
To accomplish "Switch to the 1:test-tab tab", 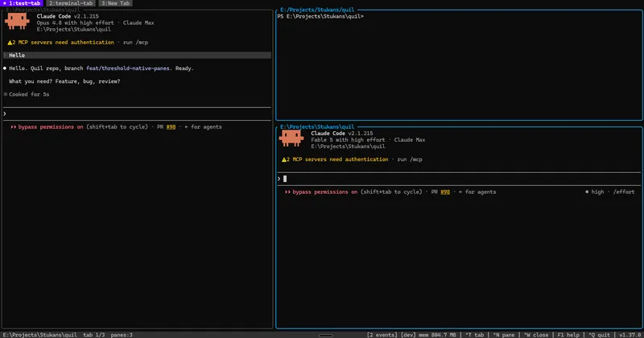I will pos(22,3).
